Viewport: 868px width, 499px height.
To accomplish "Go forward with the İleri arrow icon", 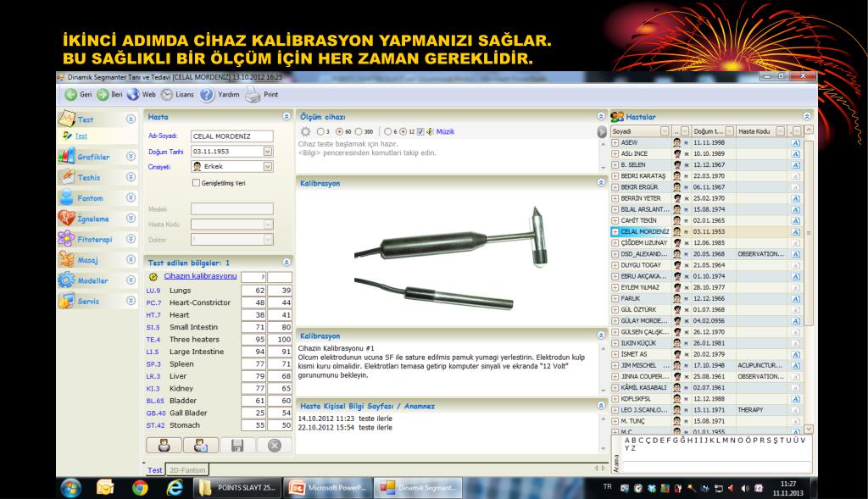I will click(103, 95).
